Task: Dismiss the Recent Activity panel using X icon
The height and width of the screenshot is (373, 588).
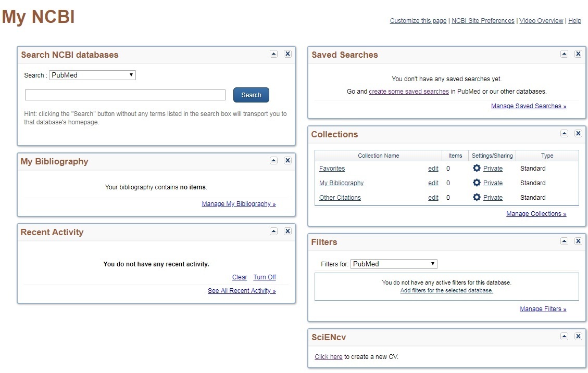Action: [287, 231]
